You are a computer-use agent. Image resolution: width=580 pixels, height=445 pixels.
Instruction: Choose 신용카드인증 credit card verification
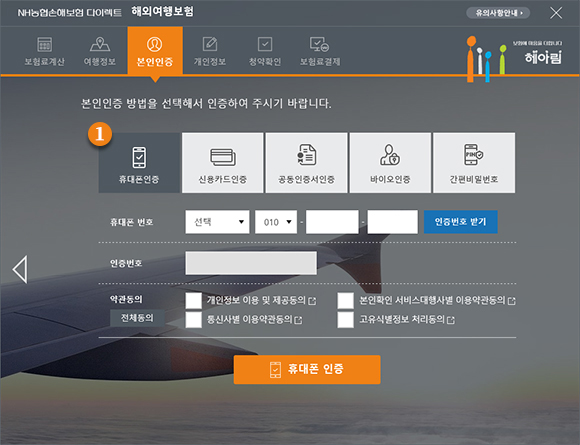(223, 163)
